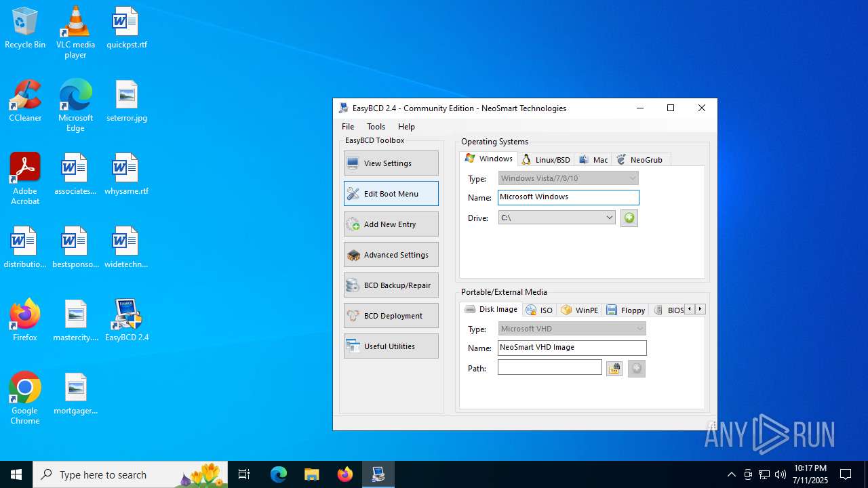The image size is (868, 488).
Task: Open BCD Backup/Repair section
Action: pyautogui.click(x=391, y=285)
